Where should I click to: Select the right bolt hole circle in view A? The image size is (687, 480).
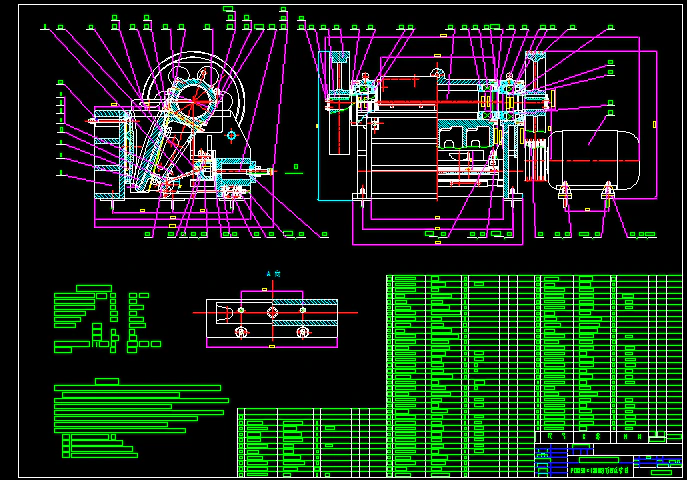tap(303, 332)
